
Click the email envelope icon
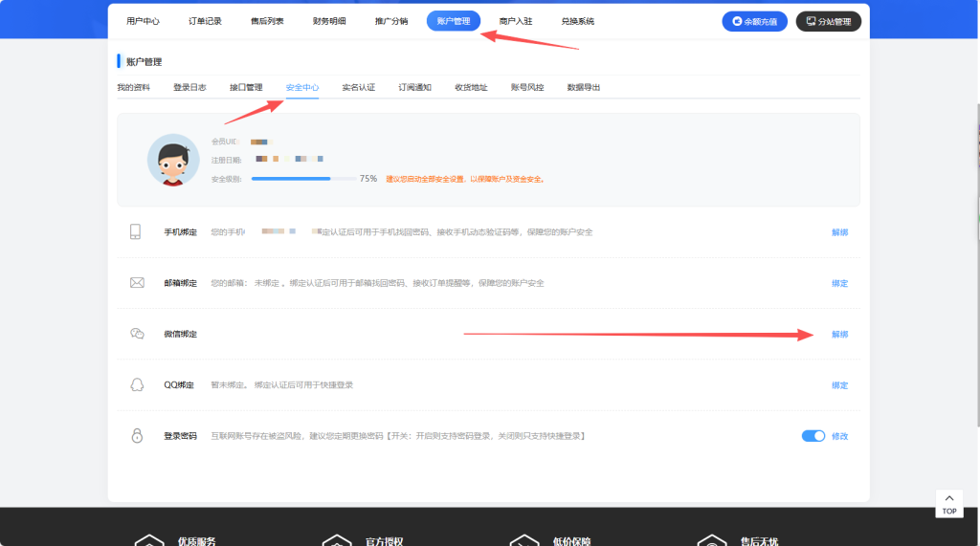click(136, 283)
